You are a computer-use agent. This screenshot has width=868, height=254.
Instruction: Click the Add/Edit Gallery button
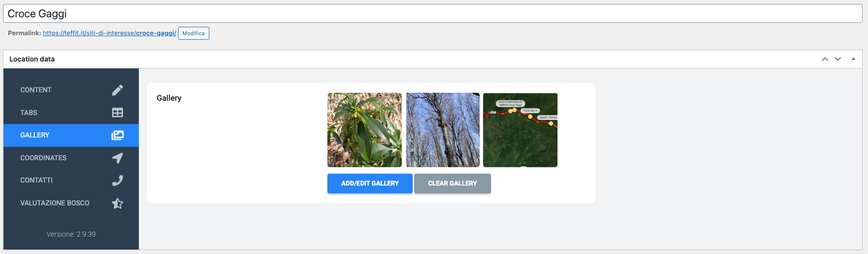tap(370, 184)
